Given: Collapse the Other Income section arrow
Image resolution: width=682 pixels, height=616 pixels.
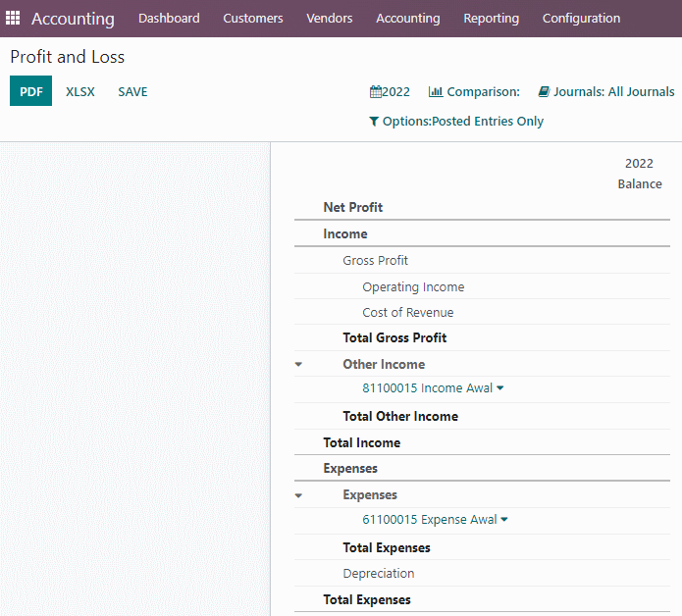Looking at the screenshot, I should (298, 364).
